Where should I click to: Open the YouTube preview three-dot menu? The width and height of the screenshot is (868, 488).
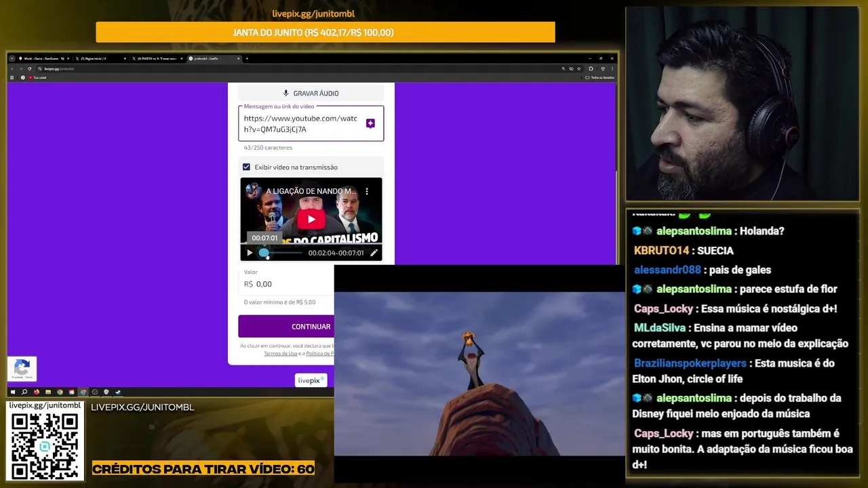(367, 192)
